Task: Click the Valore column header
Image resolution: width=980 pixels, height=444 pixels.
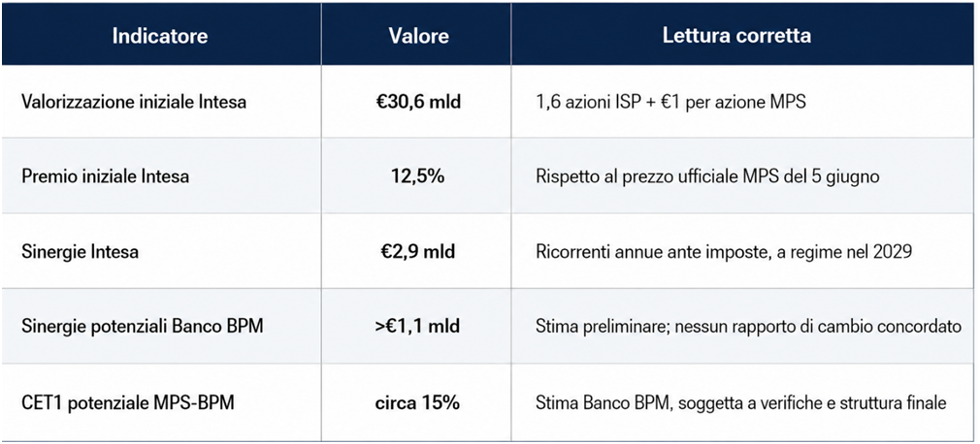Action: pos(418,36)
